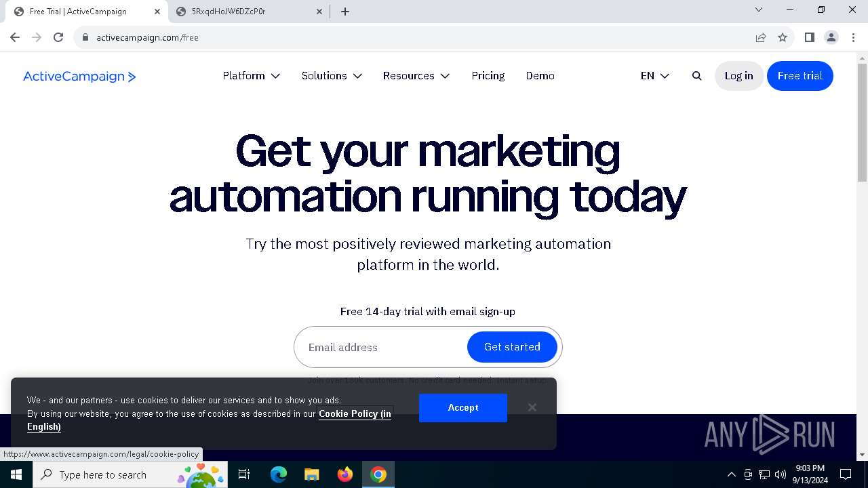The width and height of the screenshot is (868, 488).
Task: Go back with the browser back arrow
Action: coord(15,37)
